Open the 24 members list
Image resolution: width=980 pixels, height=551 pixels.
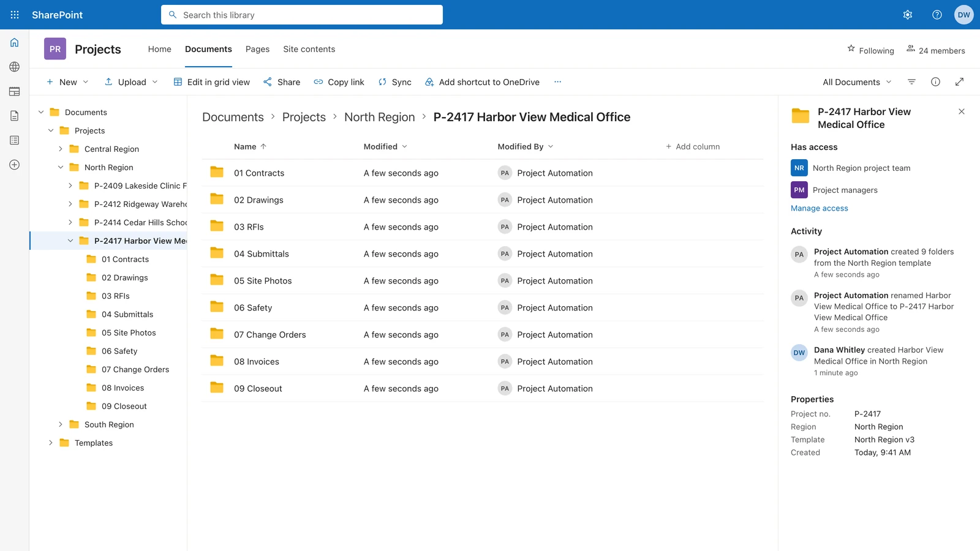(x=936, y=50)
